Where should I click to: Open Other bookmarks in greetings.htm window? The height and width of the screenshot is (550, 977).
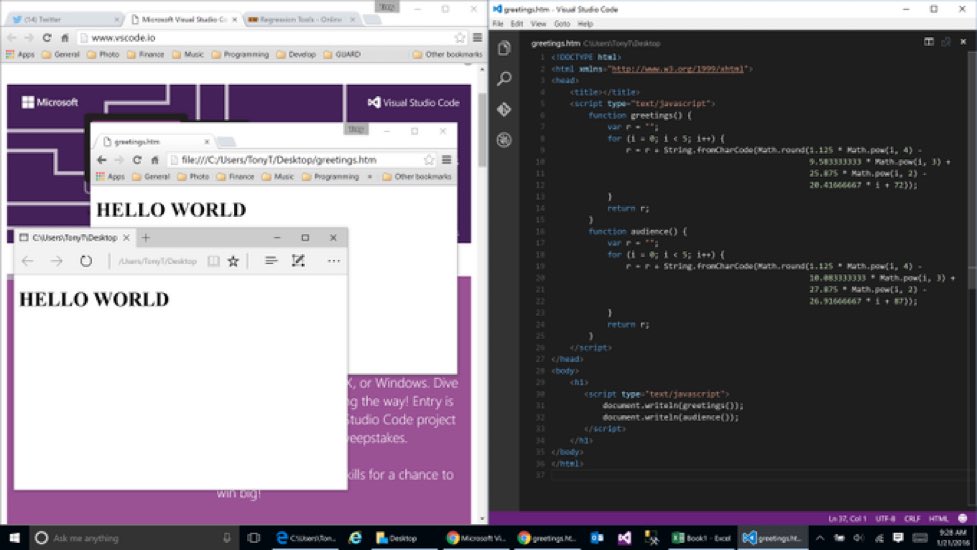[417, 176]
